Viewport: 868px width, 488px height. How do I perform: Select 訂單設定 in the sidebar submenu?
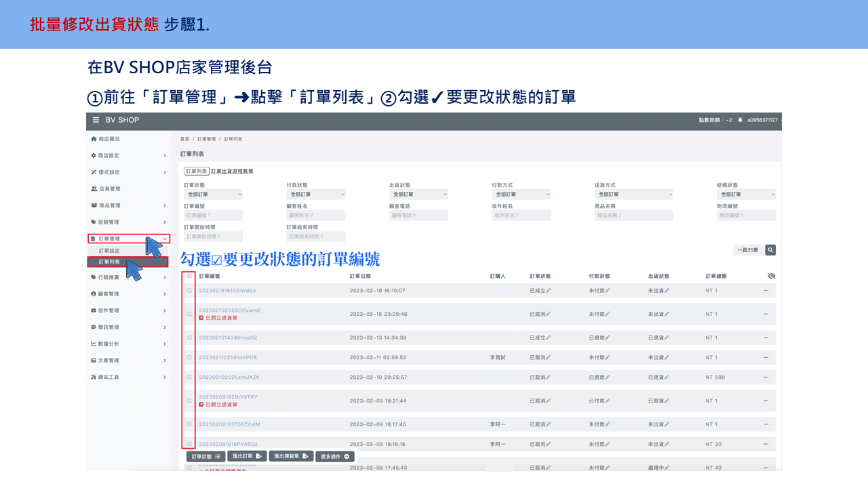(x=128, y=251)
